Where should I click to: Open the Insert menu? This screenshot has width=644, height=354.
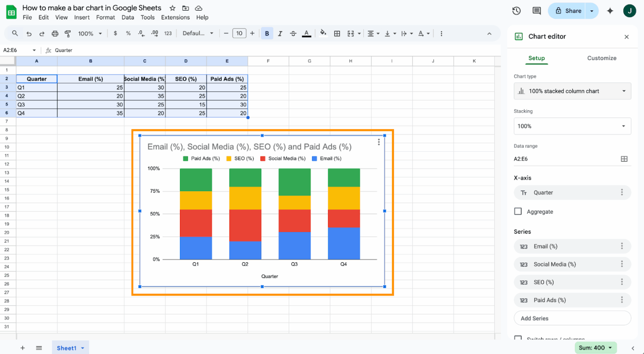click(x=82, y=17)
